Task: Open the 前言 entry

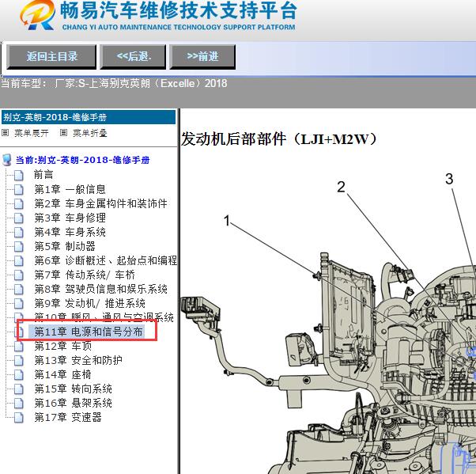Action: click(43, 175)
